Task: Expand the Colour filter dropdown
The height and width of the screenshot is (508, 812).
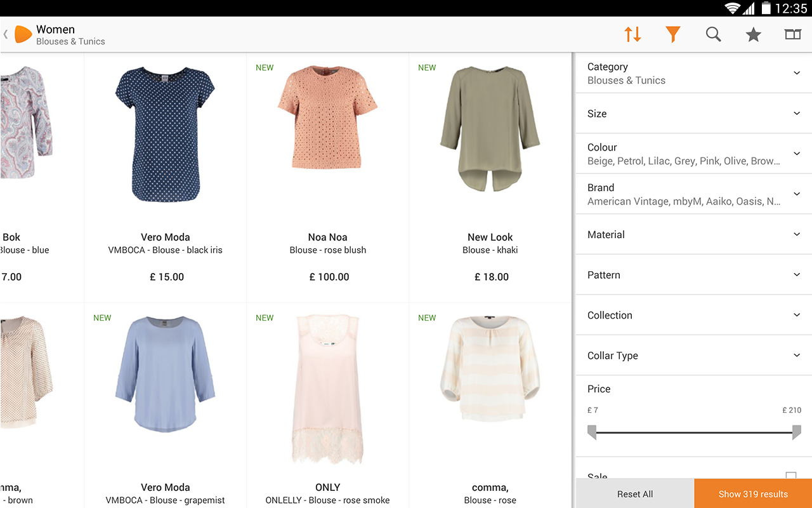Action: 693,154
